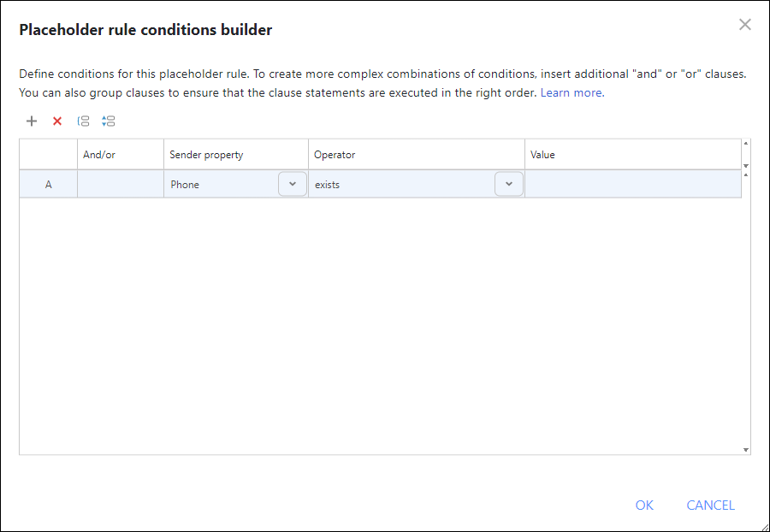Click the bracket grouping icon
Screen dimensions: 770x532
coord(83,121)
